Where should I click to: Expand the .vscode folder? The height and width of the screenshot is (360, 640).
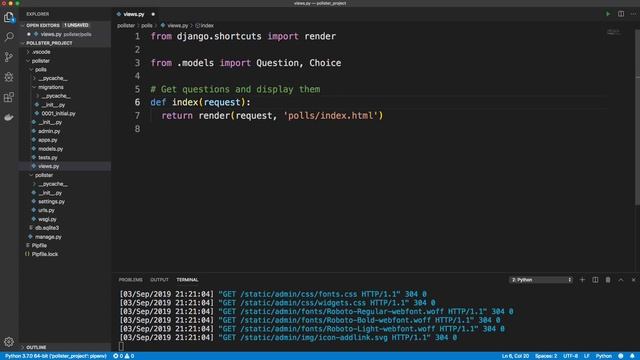tap(41, 52)
